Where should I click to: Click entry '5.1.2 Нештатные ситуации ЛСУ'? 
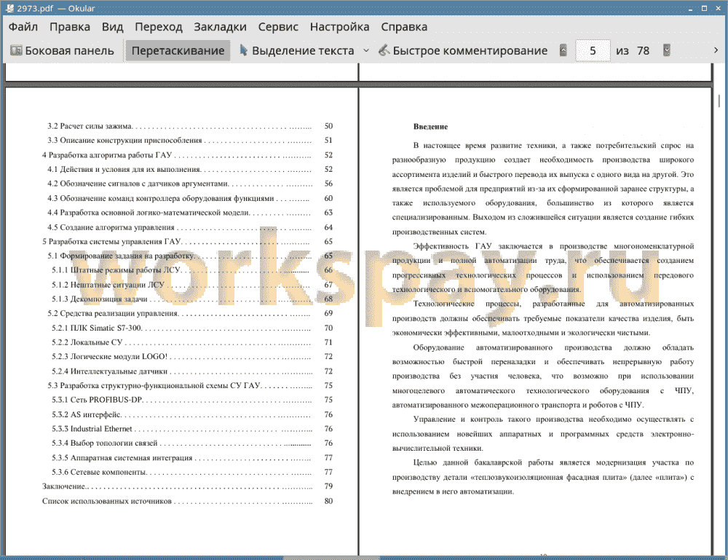click(x=108, y=285)
